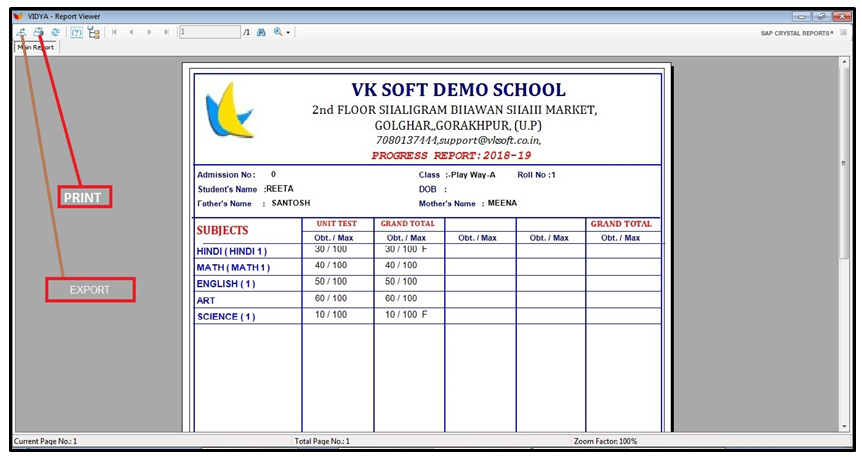Viewport: 862px width, 457px height.
Task: Click the school logo on the report
Action: (229, 109)
